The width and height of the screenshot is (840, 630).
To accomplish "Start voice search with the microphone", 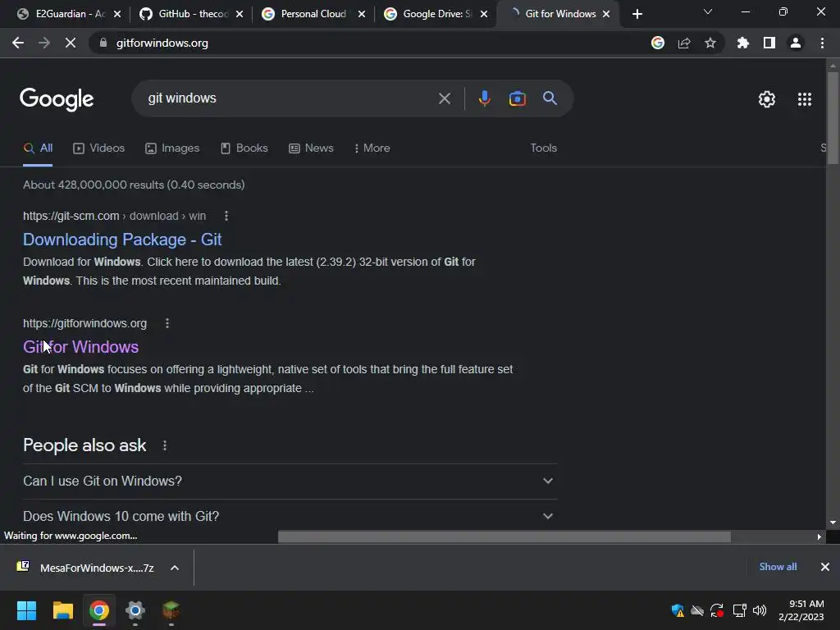I will click(484, 98).
